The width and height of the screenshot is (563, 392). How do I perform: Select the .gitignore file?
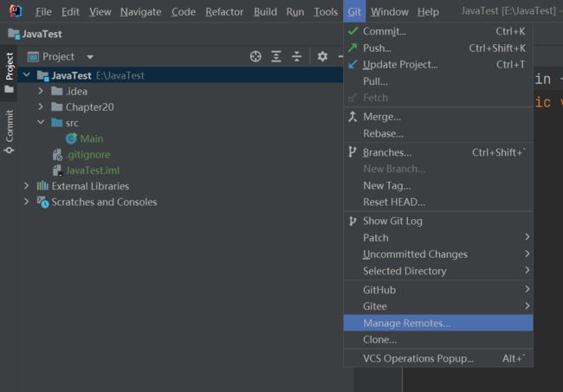[88, 155]
